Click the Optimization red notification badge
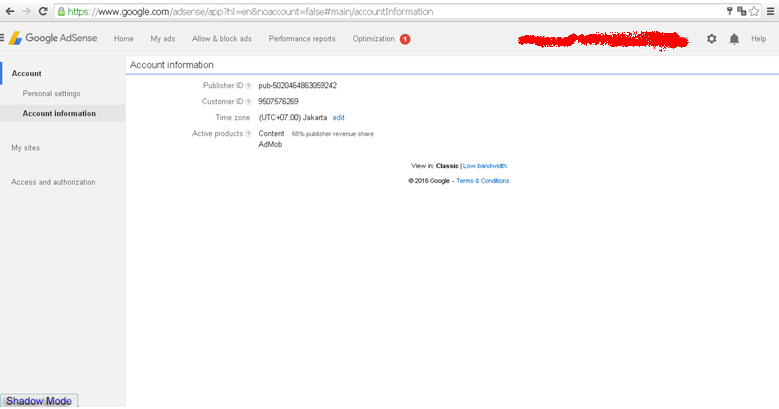Screen dimensions: 779x409 405,39
